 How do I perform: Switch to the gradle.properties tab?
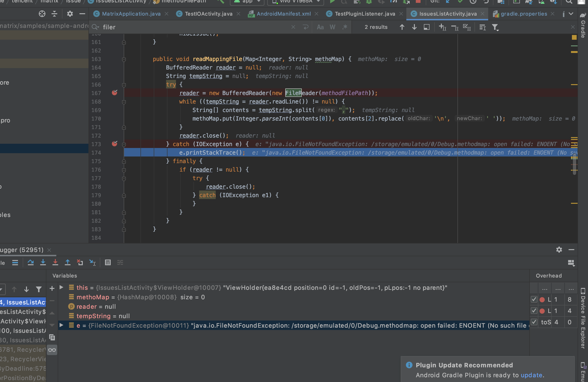click(x=524, y=13)
